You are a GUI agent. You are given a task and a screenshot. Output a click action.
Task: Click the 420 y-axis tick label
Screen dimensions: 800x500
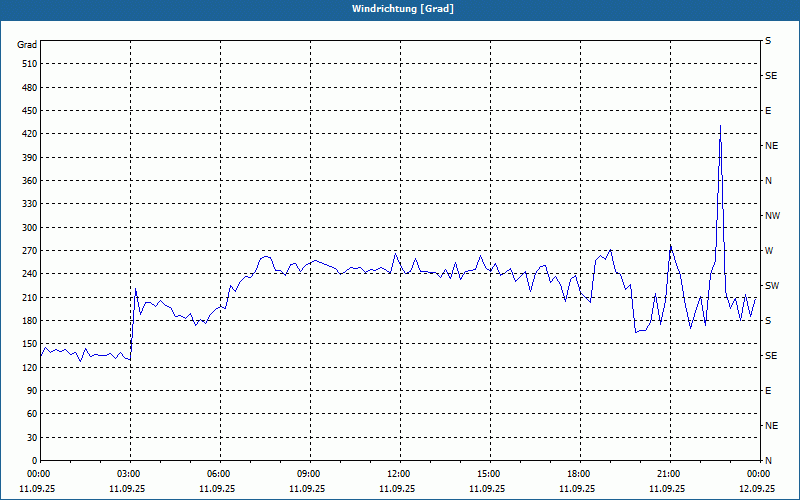pos(30,134)
